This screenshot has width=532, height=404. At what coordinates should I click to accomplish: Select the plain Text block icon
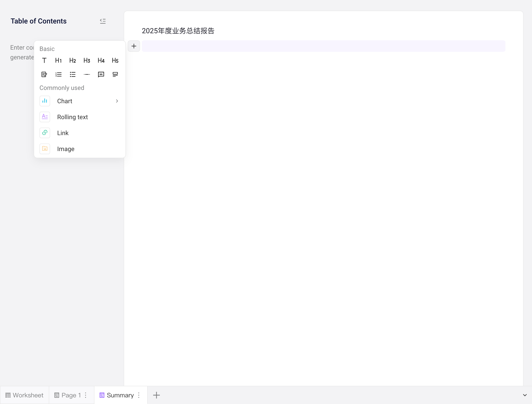click(44, 60)
